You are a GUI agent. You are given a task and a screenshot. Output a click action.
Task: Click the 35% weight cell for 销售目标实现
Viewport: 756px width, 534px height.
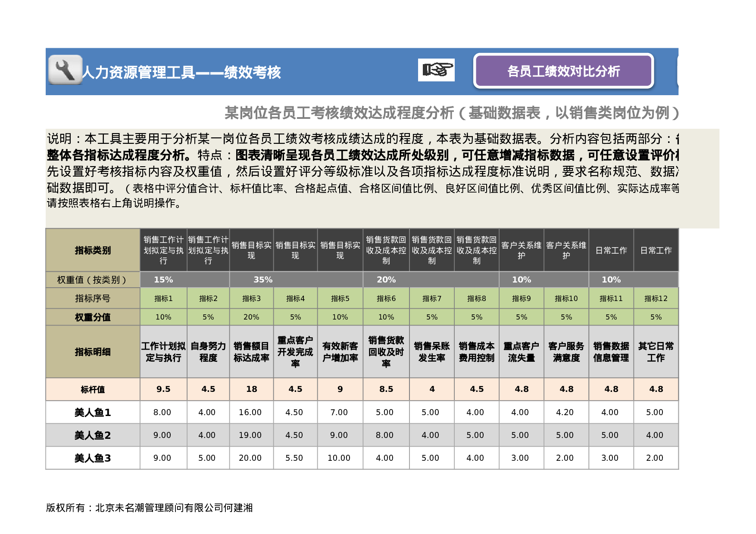[x=264, y=279]
